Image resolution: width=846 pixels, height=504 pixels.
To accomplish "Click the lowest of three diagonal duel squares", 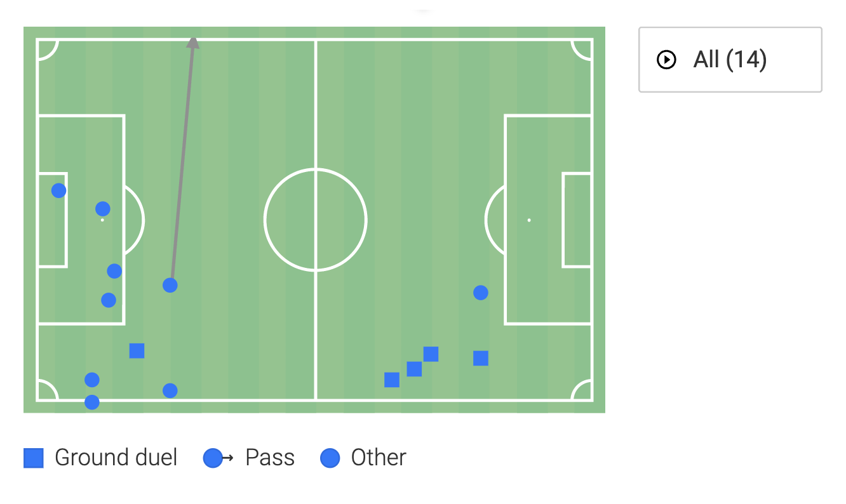I will coord(392,380).
